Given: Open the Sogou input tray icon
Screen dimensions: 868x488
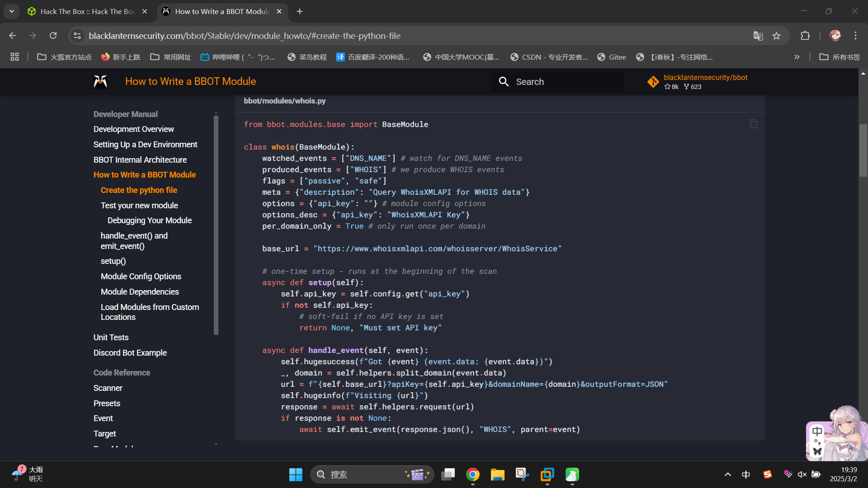Looking at the screenshot, I should pos(767,474).
